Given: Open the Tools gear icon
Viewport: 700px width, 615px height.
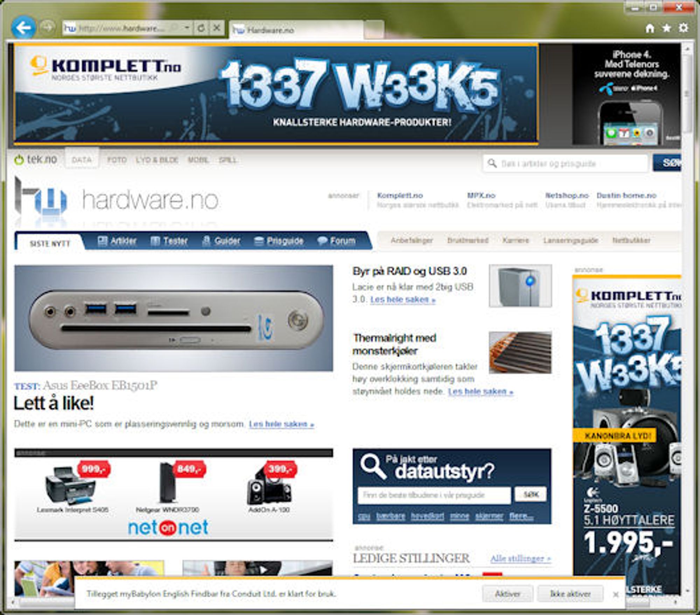Looking at the screenshot, I should click(x=684, y=28).
